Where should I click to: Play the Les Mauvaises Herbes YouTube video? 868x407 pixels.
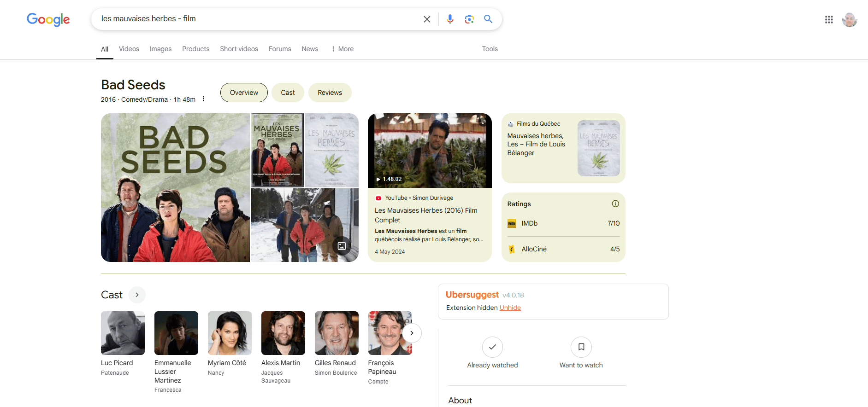click(x=430, y=151)
